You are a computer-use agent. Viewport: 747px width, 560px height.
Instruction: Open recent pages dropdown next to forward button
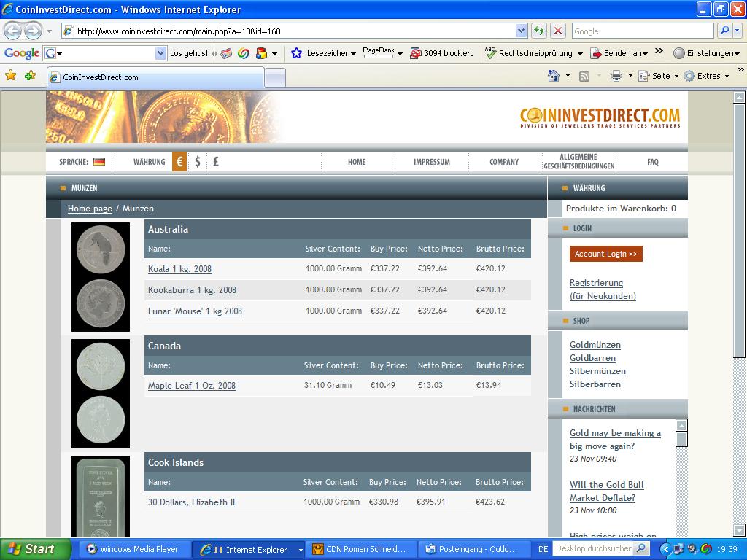[x=49, y=31]
